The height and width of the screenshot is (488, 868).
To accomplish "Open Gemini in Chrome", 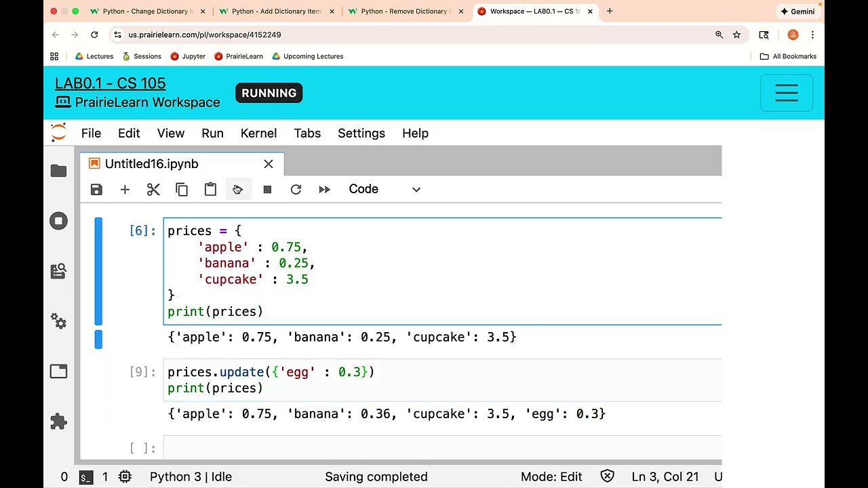I will 797,12.
